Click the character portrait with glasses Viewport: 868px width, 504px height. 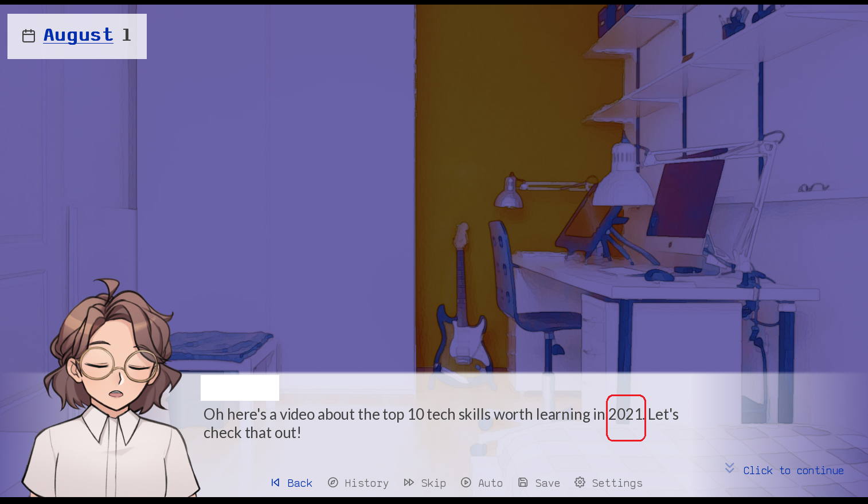(112, 390)
